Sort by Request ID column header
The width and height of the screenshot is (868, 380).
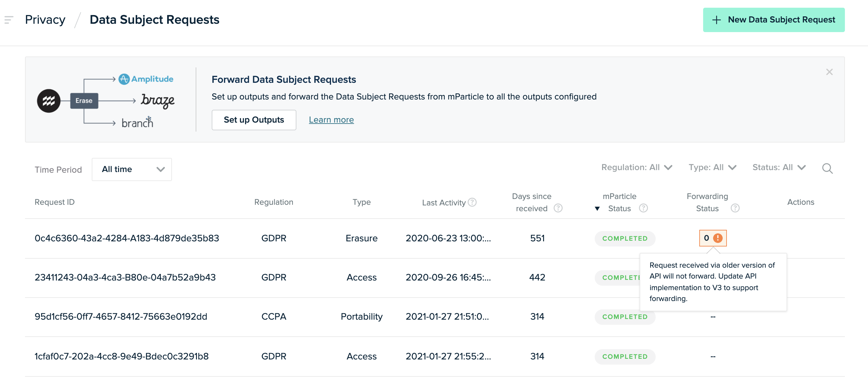pyautogui.click(x=55, y=202)
